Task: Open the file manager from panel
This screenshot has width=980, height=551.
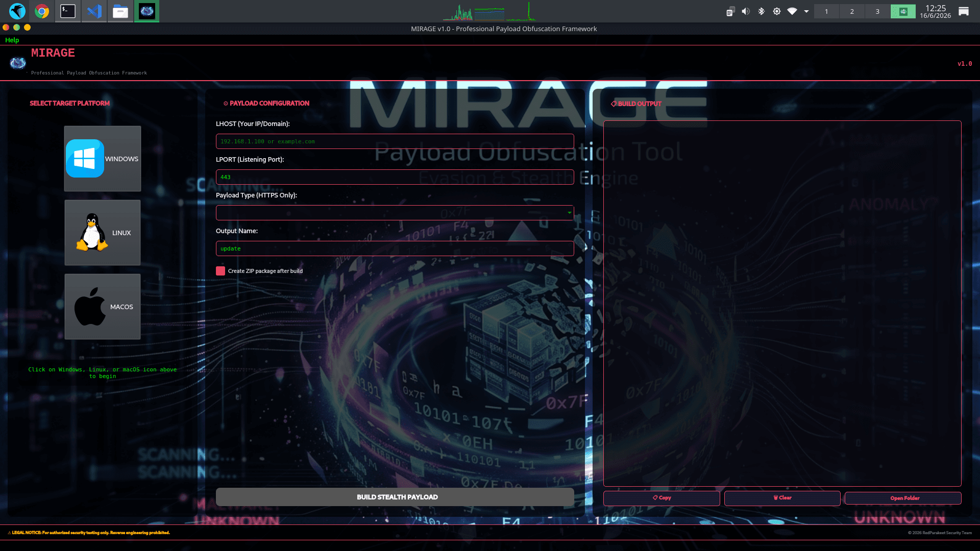Action: tap(120, 11)
